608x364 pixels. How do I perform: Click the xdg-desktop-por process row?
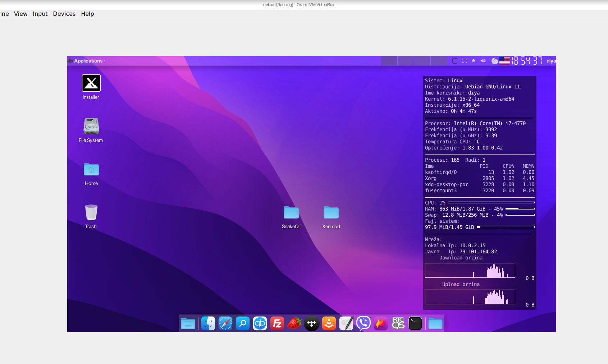point(480,184)
